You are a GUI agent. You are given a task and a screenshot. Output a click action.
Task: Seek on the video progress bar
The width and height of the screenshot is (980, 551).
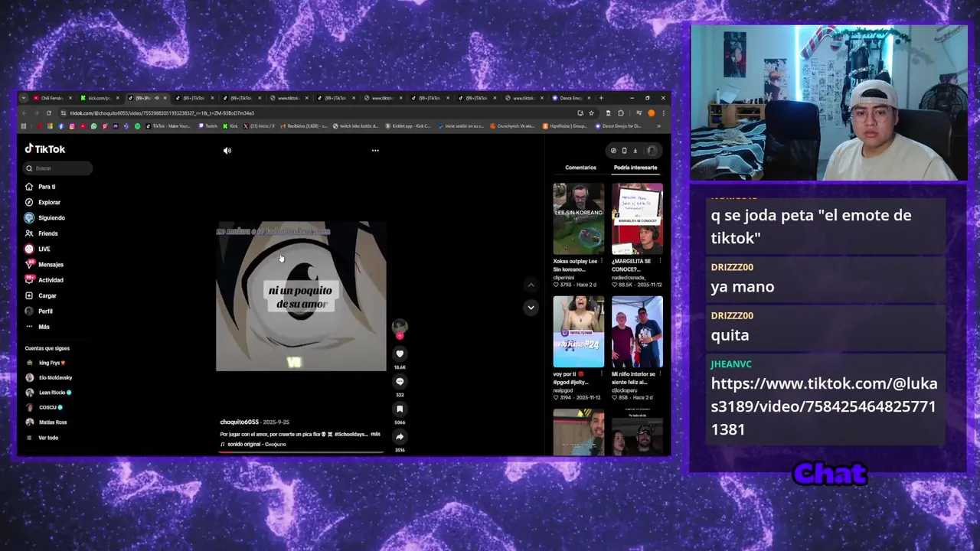tap(301, 452)
